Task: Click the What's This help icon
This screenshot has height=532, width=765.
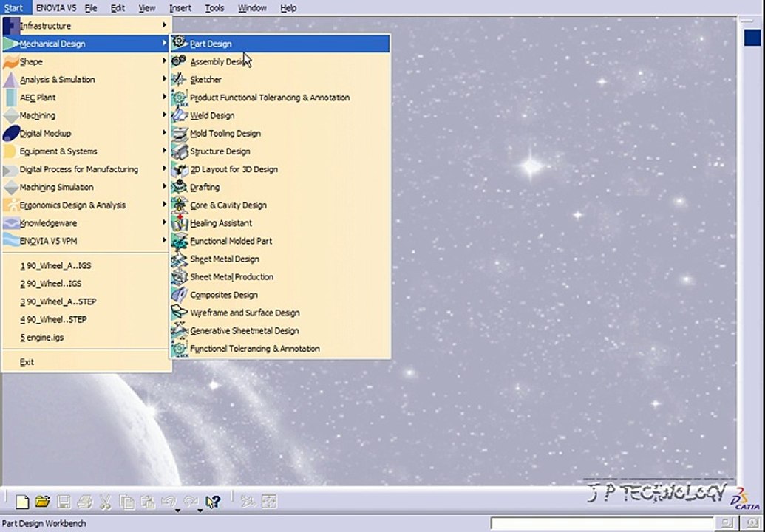Action: coord(213,502)
